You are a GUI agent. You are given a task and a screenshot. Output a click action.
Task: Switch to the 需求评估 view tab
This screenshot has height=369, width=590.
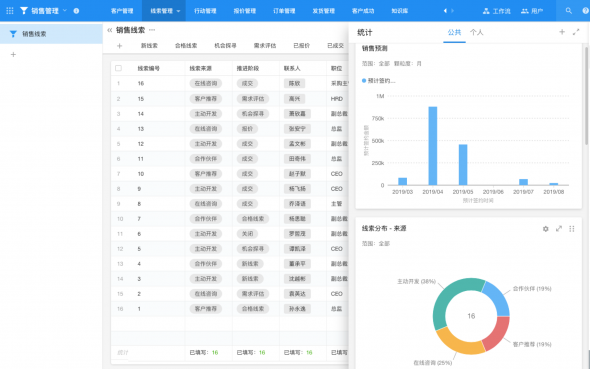265,46
